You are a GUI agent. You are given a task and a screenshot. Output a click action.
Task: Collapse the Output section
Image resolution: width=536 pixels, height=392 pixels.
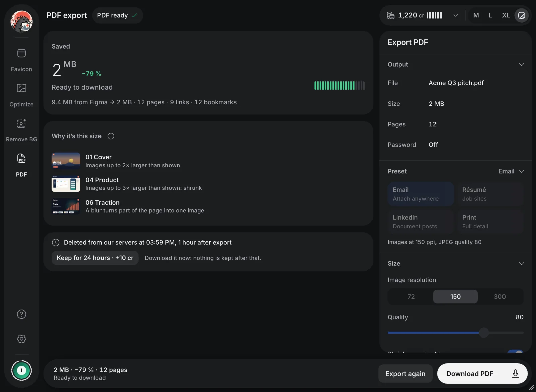pyautogui.click(x=522, y=64)
